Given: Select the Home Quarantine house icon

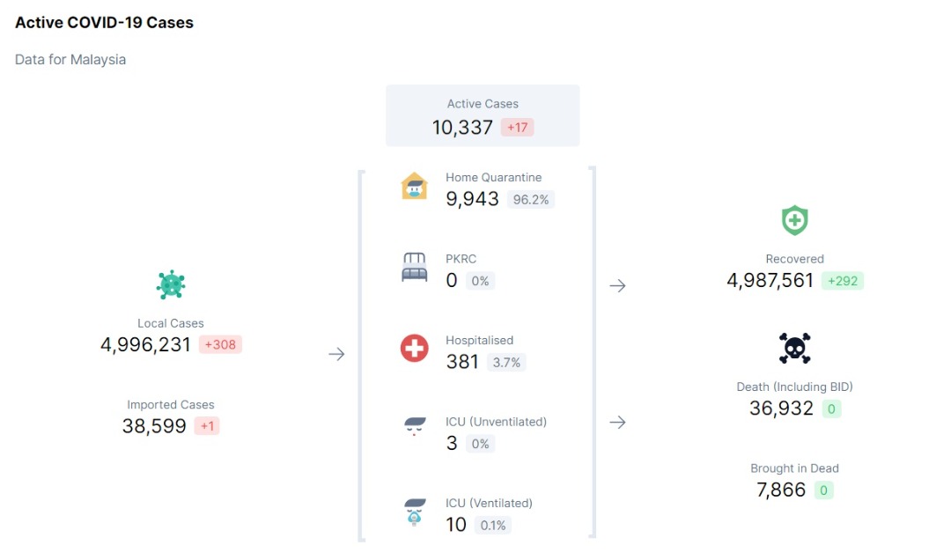Looking at the screenshot, I should coord(414,187).
